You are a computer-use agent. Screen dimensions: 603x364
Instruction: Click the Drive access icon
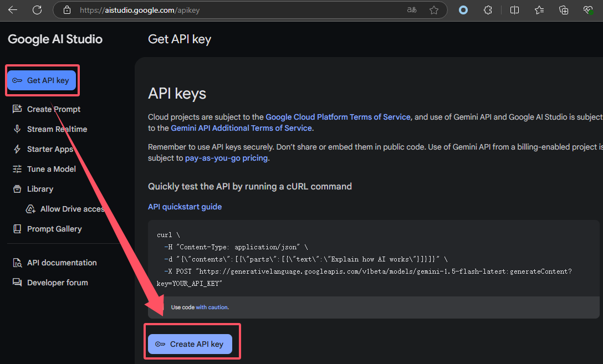pyautogui.click(x=30, y=209)
